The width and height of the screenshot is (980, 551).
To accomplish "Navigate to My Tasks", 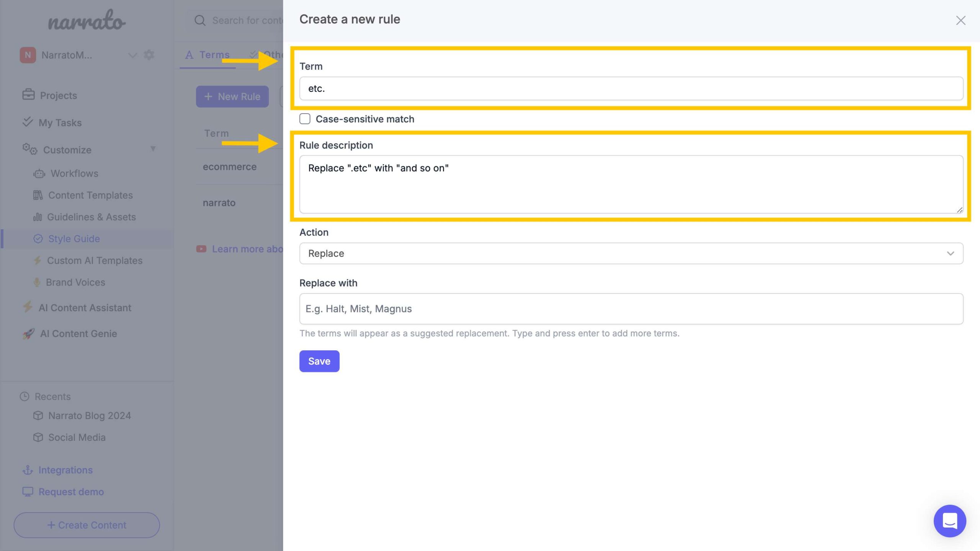I will click(x=60, y=122).
